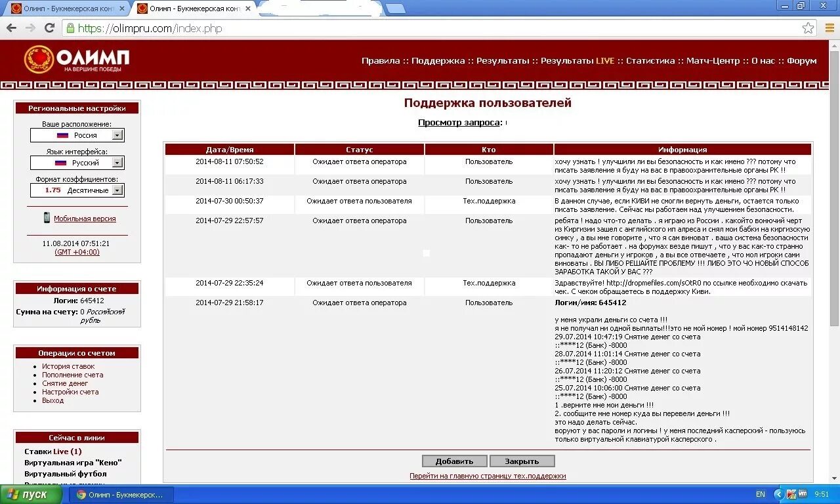Click Дата/Время column header

pos(230,150)
